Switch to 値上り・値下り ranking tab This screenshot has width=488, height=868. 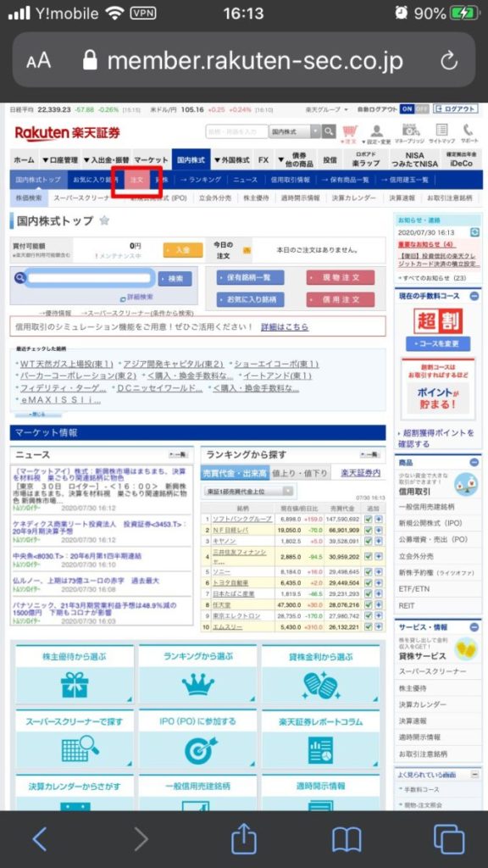300,473
